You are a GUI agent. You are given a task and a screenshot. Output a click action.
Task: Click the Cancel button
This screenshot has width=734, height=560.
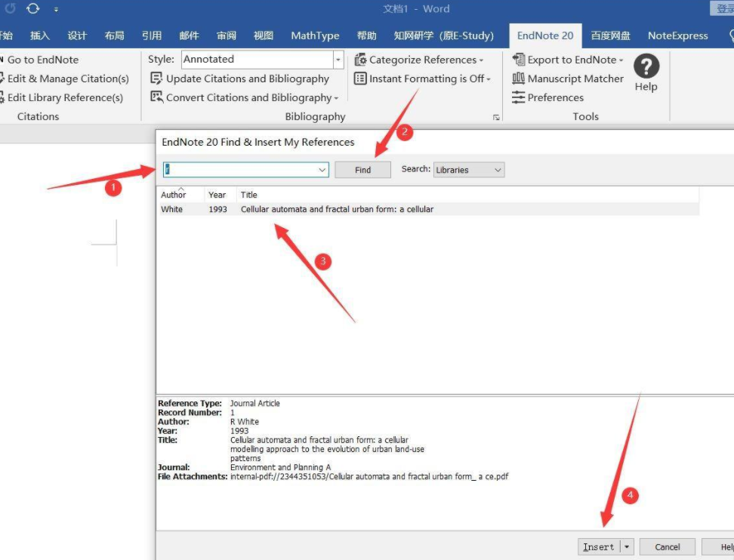pos(667,547)
